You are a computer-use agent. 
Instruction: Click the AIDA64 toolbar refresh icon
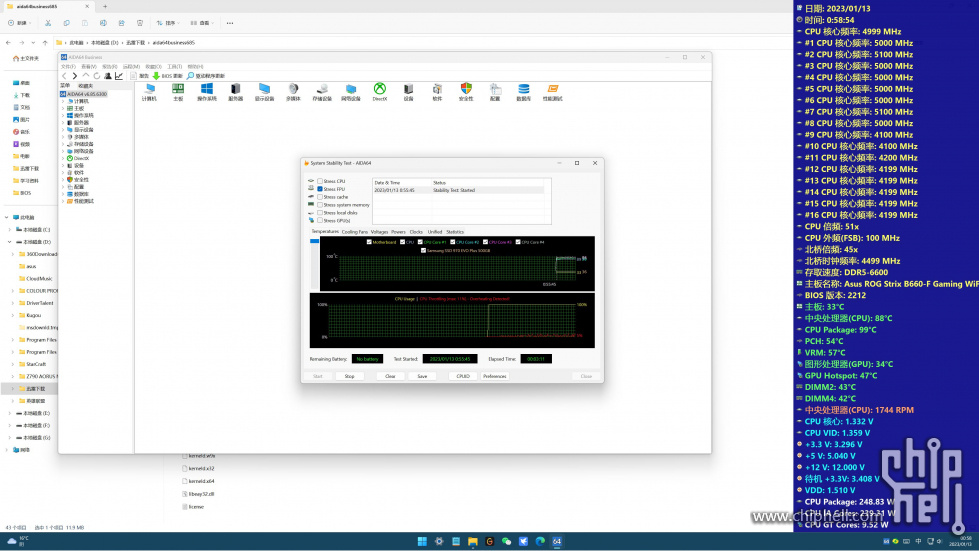click(x=97, y=76)
